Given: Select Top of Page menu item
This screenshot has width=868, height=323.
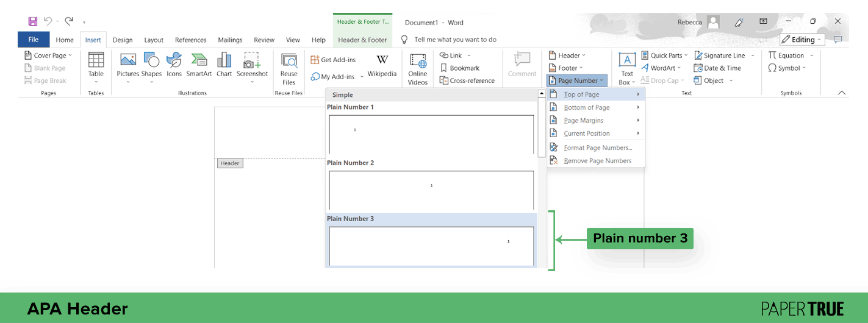Looking at the screenshot, I should click(x=595, y=94).
